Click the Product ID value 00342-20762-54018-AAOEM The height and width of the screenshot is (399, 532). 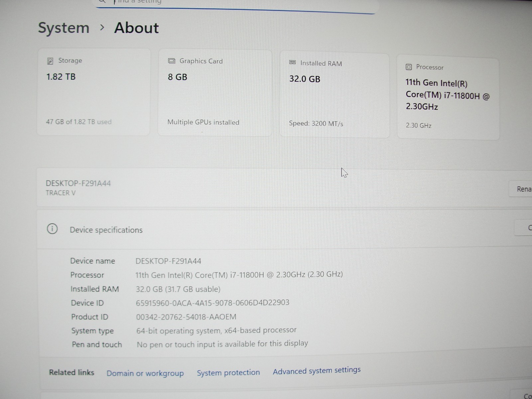[x=186, y=317]
